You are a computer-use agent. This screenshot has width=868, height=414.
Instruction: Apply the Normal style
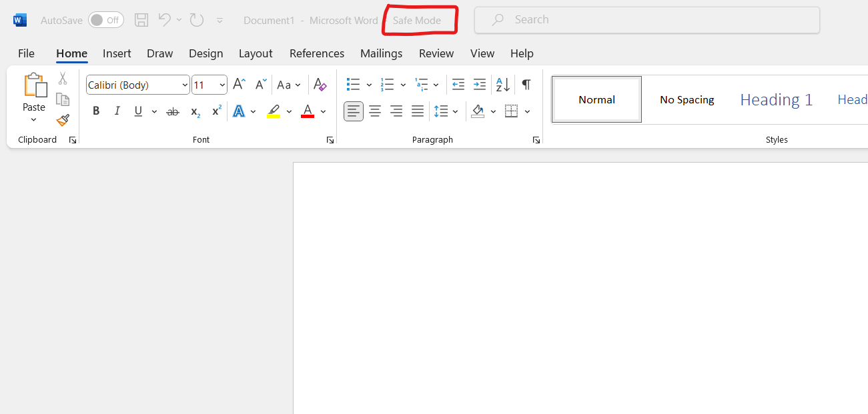click(x=596, y=99)
